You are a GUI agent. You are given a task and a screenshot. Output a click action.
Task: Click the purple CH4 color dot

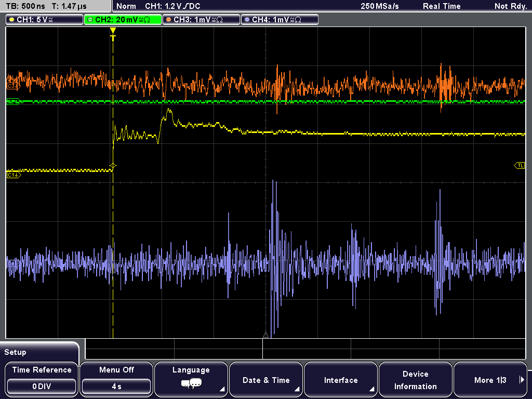tap(247, 20)
